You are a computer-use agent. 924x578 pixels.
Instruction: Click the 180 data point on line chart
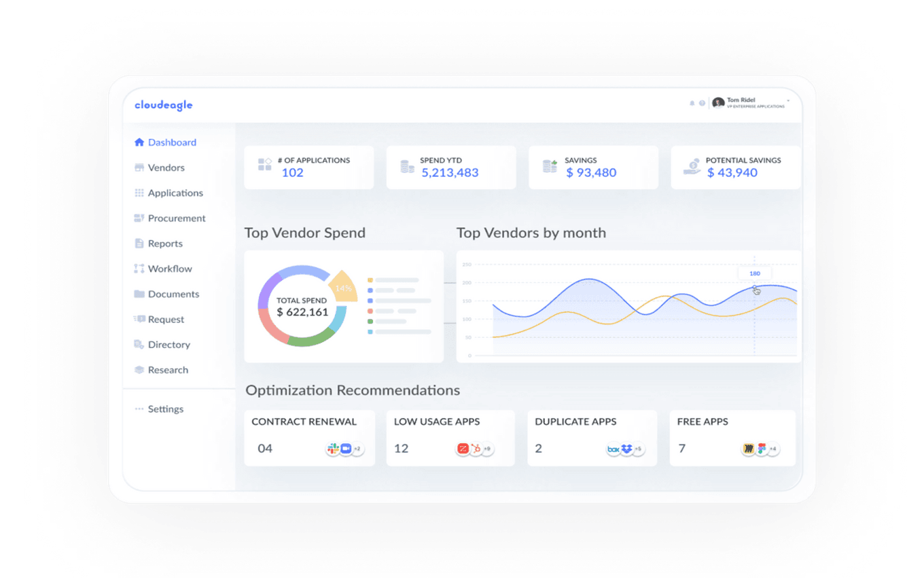coord(754,288)
